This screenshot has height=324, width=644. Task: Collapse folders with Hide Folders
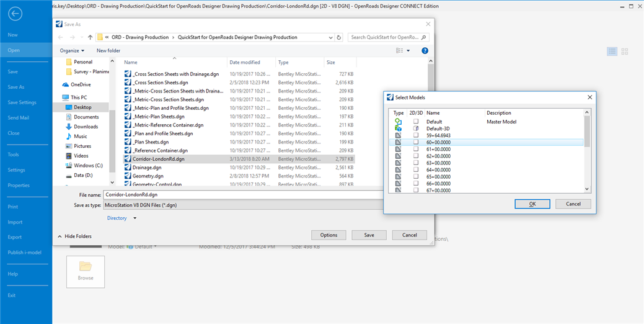tap(74, 236)
